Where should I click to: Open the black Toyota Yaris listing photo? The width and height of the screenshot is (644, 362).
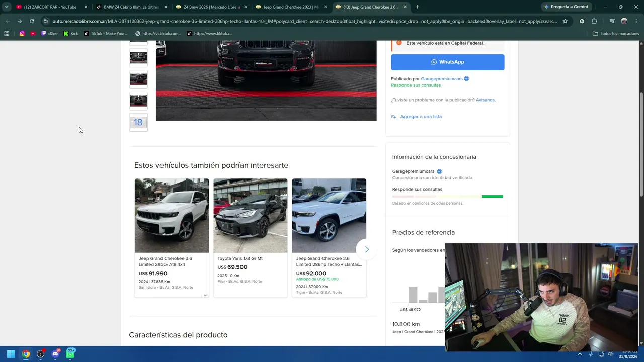[251, 216]
